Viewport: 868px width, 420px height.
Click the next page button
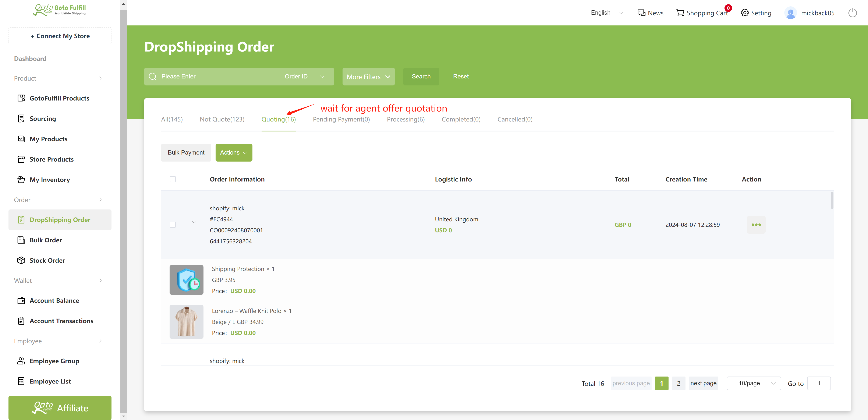click(x=703, y=383)
